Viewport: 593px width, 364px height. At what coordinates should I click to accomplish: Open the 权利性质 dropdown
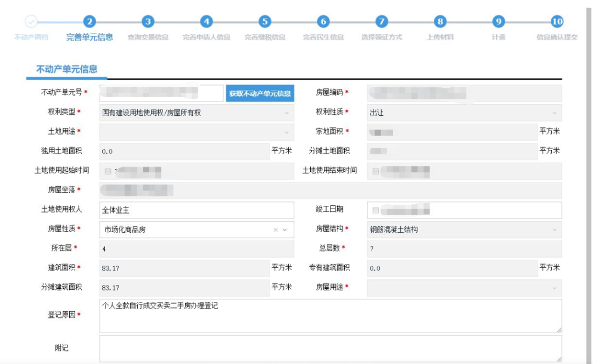click(554, 111)
